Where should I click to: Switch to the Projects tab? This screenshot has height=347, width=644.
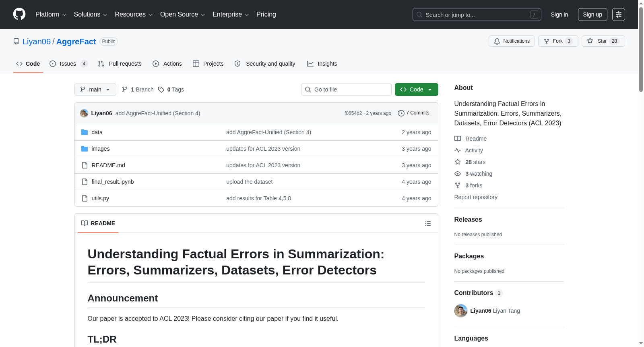pyautogui.click(x=208, y=64)
